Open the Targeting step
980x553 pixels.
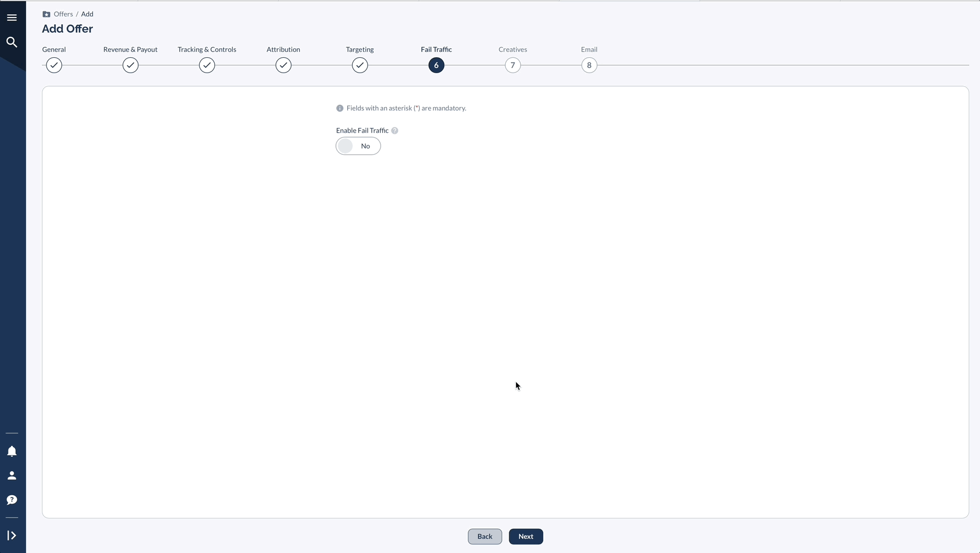coord(360,65)
